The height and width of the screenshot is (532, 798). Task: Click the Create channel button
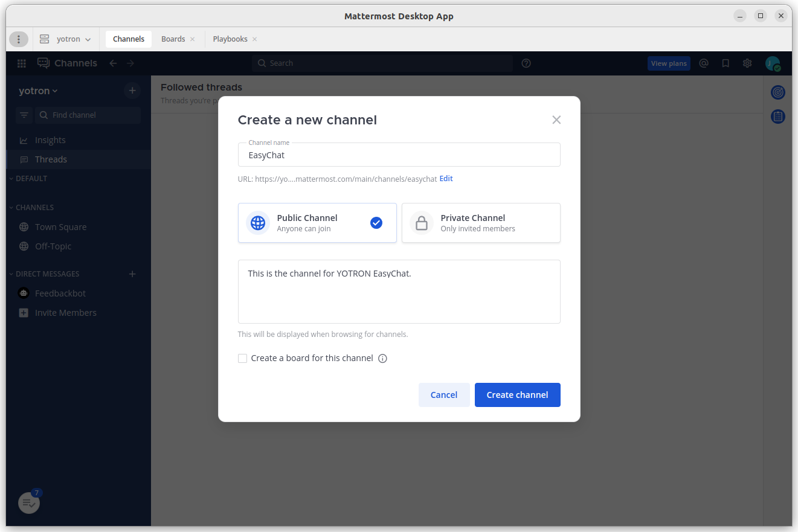[x=518, y=395]
